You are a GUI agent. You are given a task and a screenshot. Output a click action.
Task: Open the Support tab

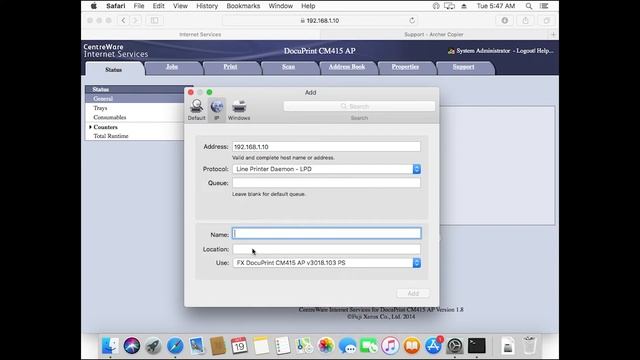[464, 67]
